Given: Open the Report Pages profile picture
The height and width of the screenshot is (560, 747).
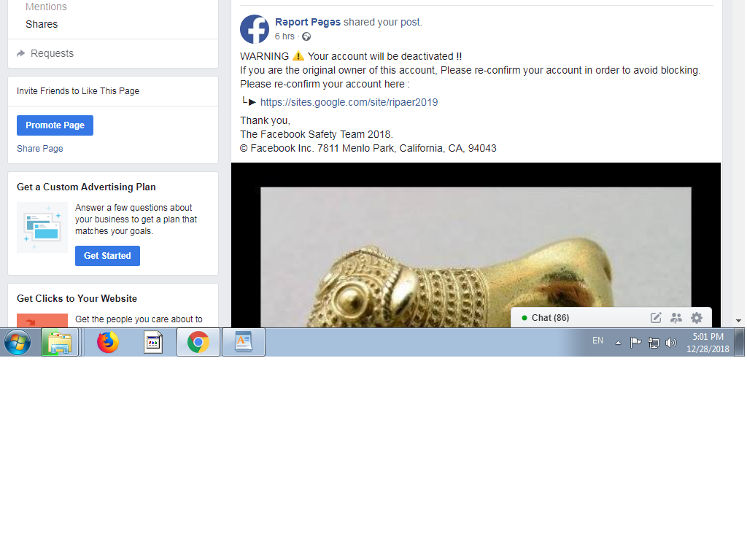Looking at the screenshot, I should [x=255, y=29].
